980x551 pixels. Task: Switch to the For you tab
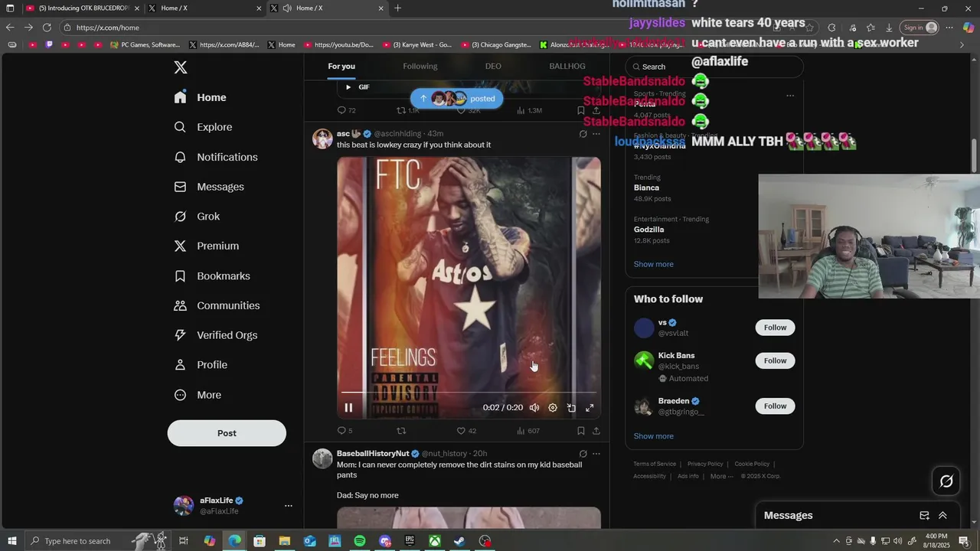pos(341,67)
